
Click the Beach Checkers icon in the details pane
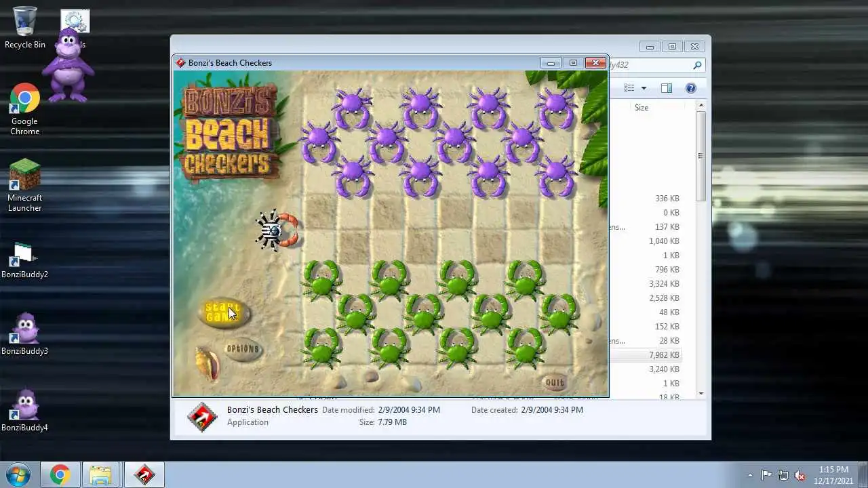coord(202,416)
